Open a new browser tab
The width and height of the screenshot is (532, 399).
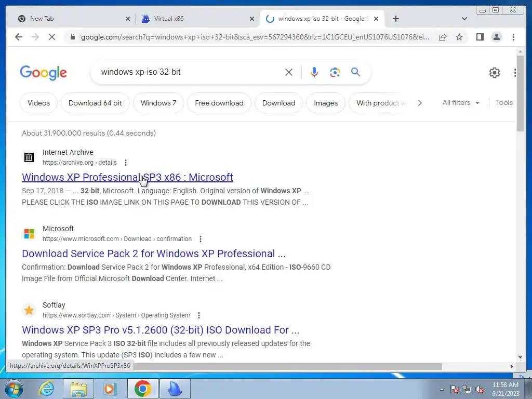395,19
